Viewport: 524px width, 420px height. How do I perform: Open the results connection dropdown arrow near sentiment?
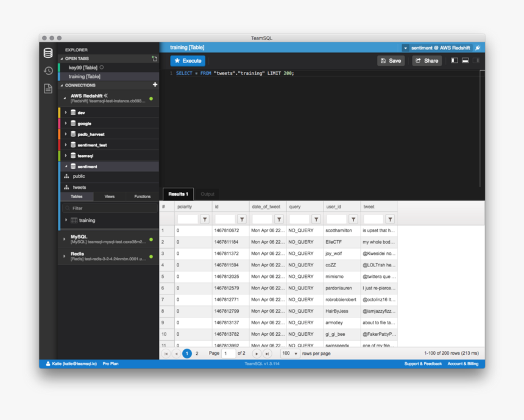click(x=405, y=48)
